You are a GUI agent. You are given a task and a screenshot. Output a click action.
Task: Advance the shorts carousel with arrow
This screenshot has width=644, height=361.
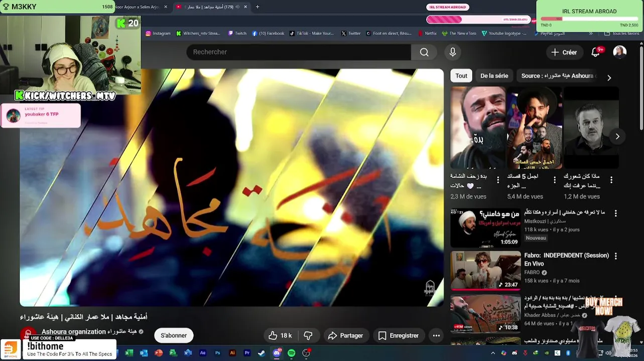tap(617, 136)
